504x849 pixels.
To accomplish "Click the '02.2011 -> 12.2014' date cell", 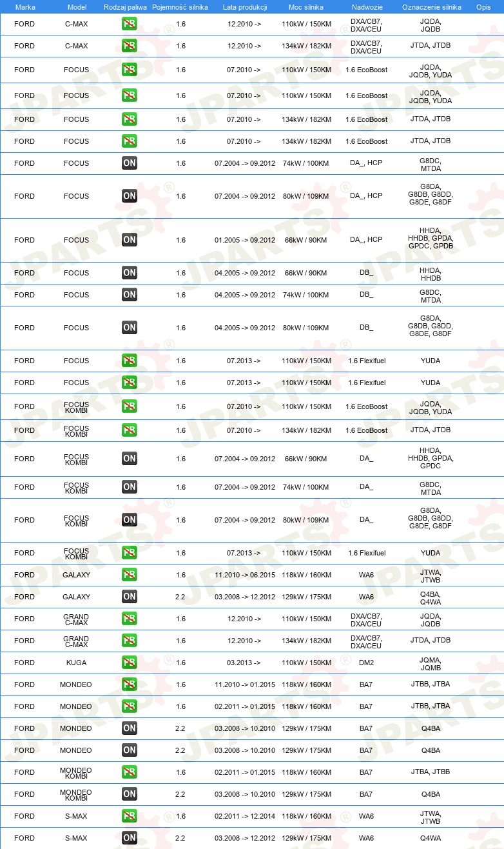I will click(245, 816).
